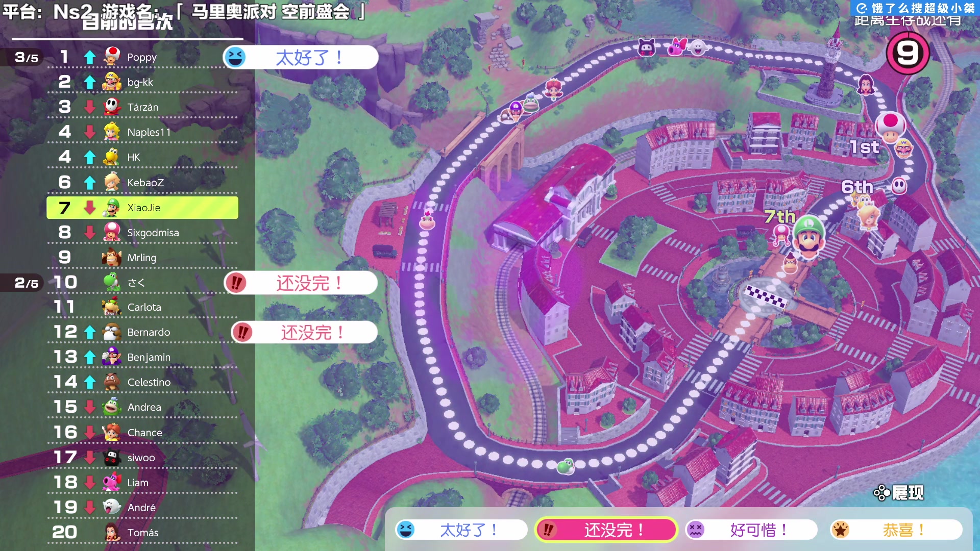980x551 pixels.
Task: Click Sixgodmisa's Toadette avatar
Action: tap(112, 232)
